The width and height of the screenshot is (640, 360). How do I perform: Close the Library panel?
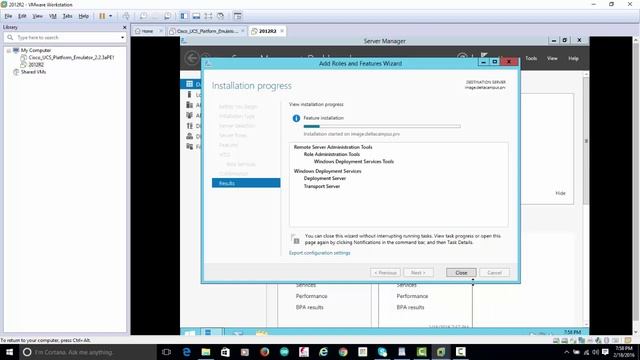124,27
